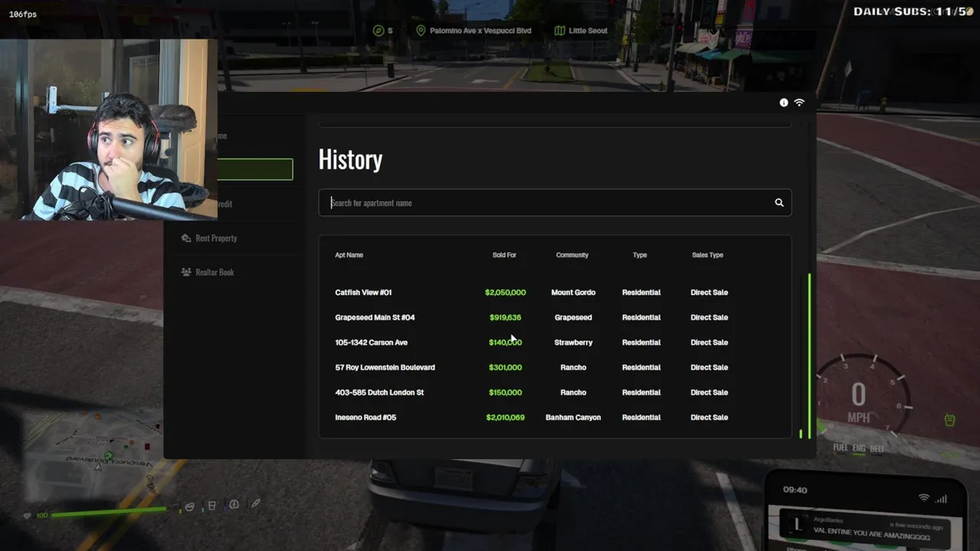Click the streamer webcam overlay
The width and height of the screenshot is (980, 551).
109,129
